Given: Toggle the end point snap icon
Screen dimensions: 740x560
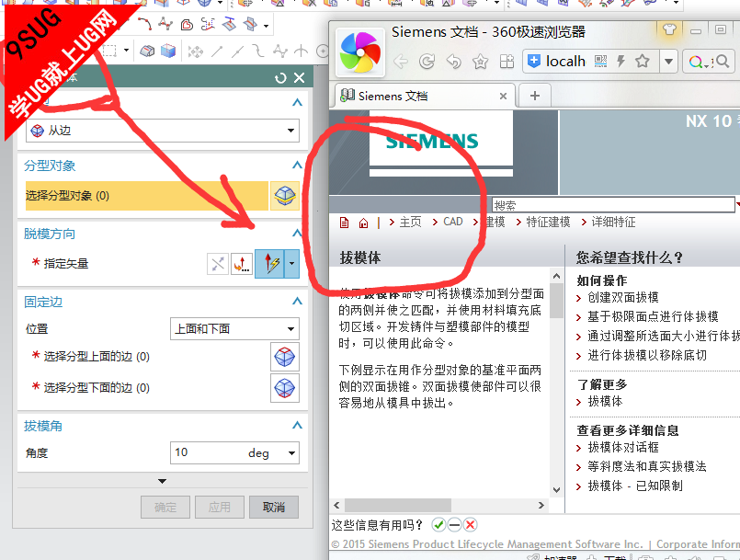Looking at the screenshot, I should (217, 51).
